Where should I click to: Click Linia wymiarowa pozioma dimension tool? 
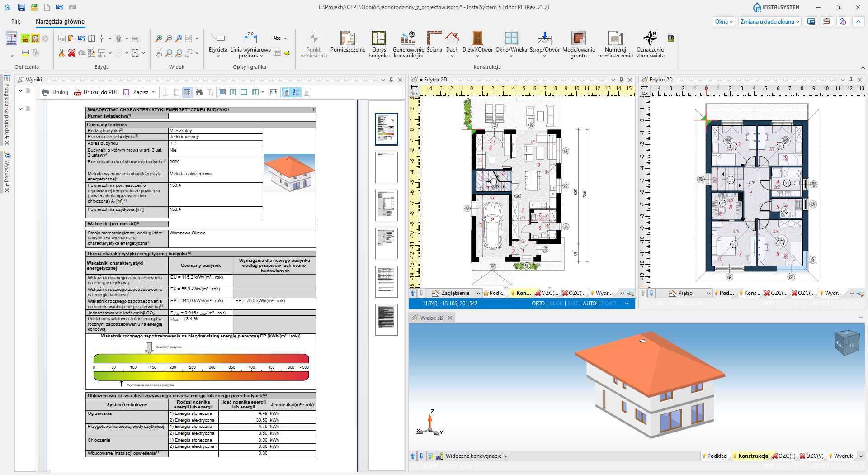click(x=250, y=45)
